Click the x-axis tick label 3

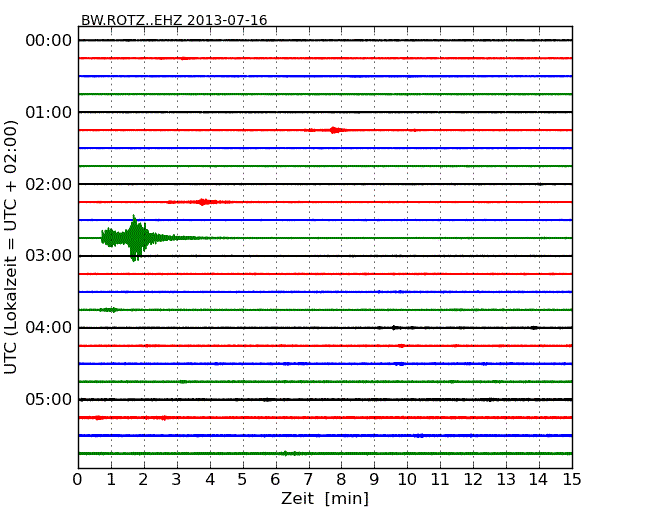tap(177, 480)
